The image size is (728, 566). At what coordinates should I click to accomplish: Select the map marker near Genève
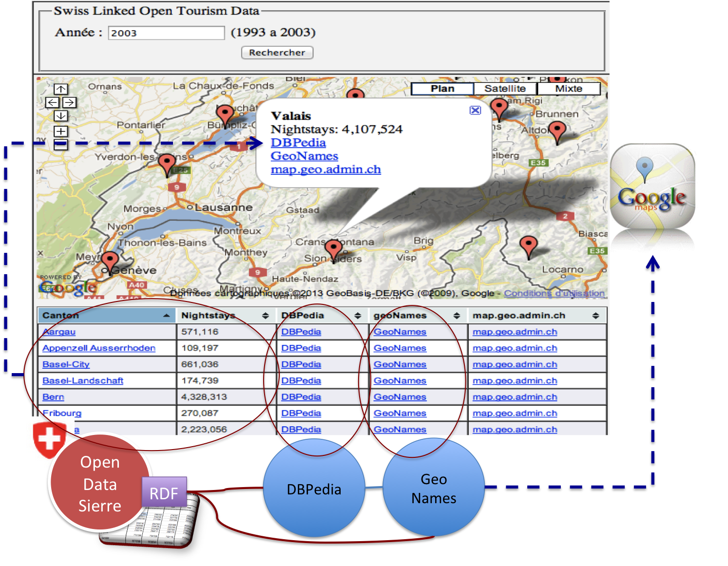click(x=110, y=262)
